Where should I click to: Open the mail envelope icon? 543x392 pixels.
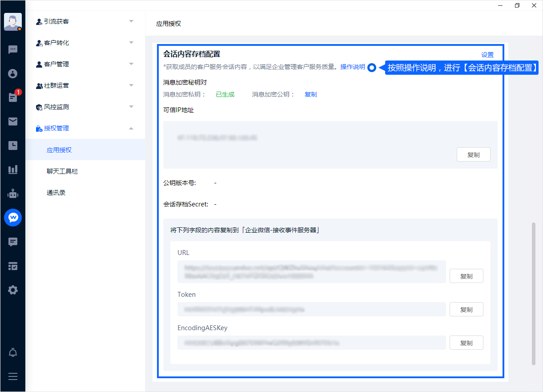13,121
